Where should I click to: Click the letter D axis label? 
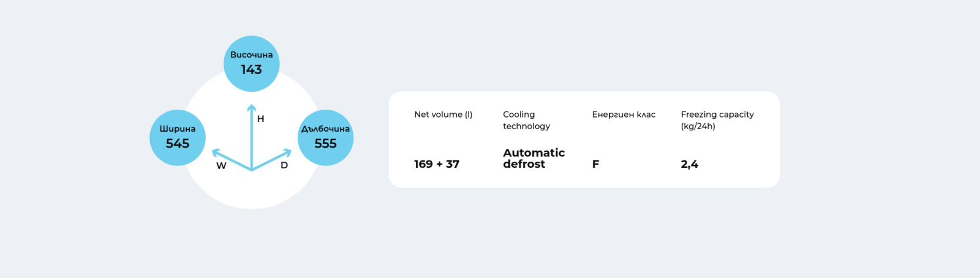point(284,165)
